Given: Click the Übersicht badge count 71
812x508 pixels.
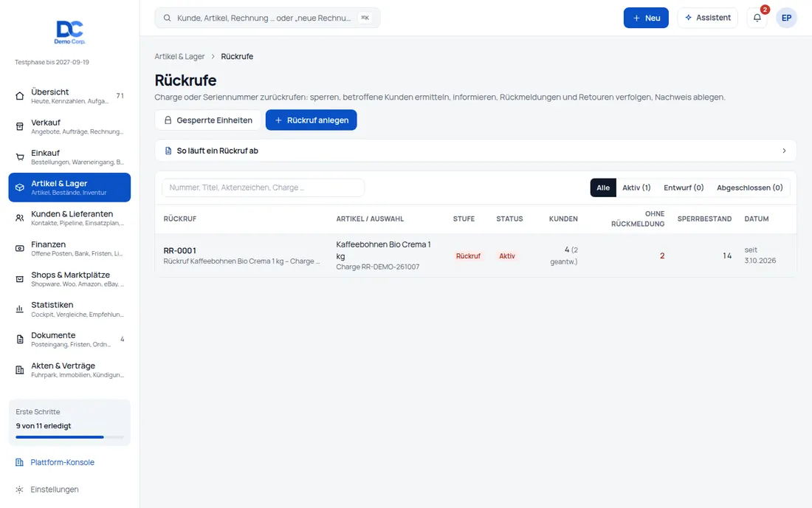Looking at the screenshot, I should (x=120, y=96).
